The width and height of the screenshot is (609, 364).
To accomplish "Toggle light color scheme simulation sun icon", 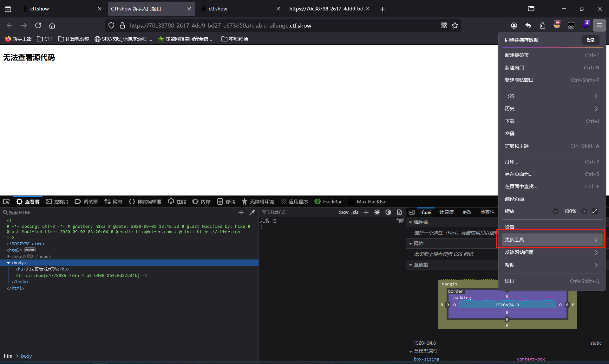I will coord(377,212).
